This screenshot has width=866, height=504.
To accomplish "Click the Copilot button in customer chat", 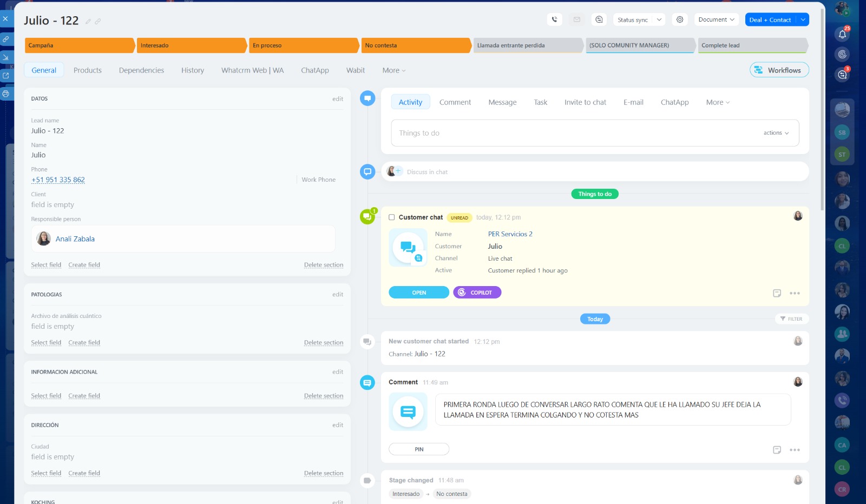I will [477, 293].
